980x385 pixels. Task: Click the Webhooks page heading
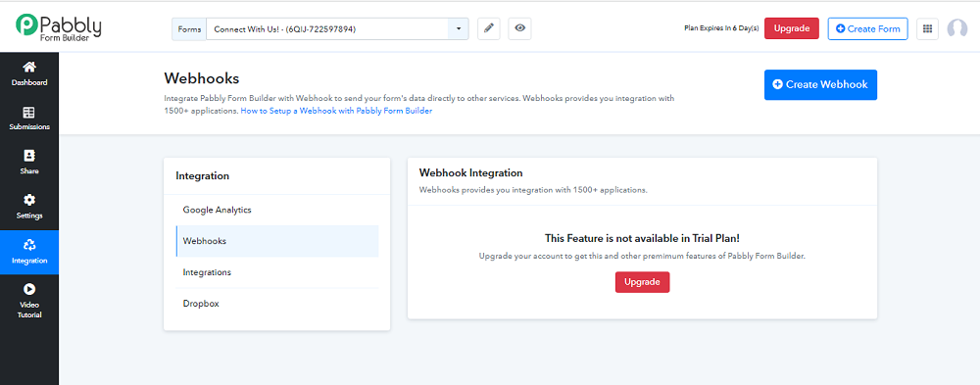[202, 78]
